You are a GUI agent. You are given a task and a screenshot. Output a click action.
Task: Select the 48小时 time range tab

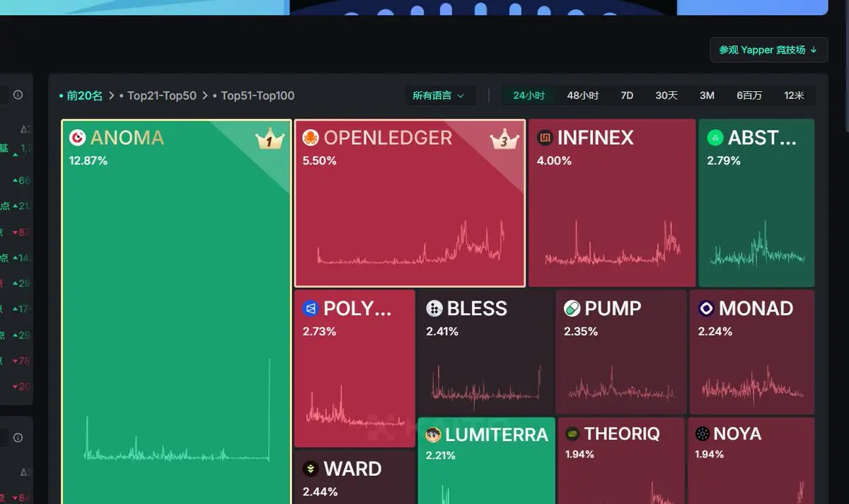coord(583,95)
